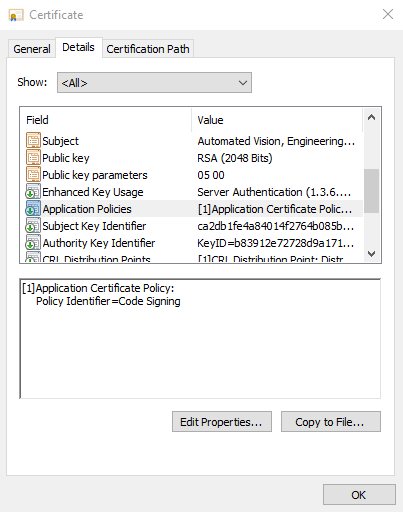Click the Value column header
The height and width of the screenshot is (512, 403).
click(277, 120)
